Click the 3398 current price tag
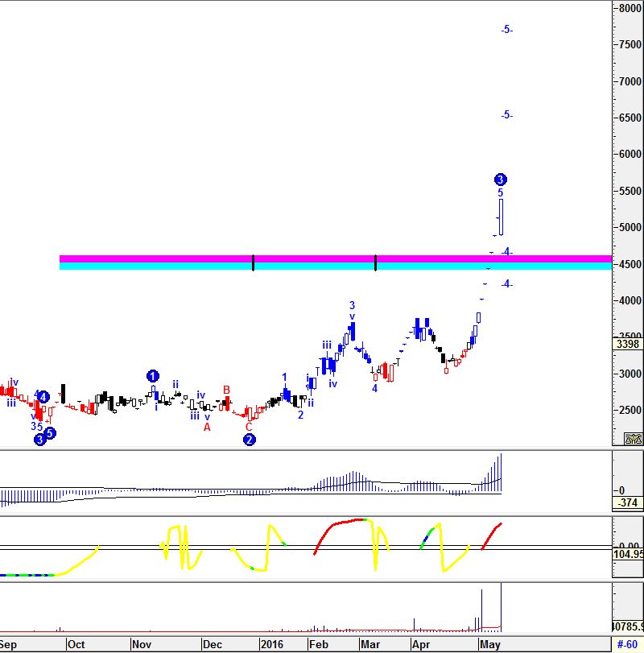The width and height of the screenshot is (644, 653). [x=628, y=345]
